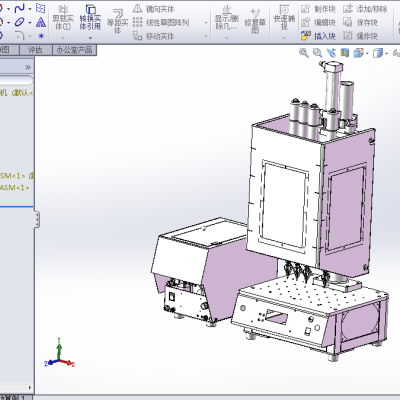Viewport: 400px width, 400px height.
Task: Click Zoom to Area view icon
Action: (x=318, y=53)
